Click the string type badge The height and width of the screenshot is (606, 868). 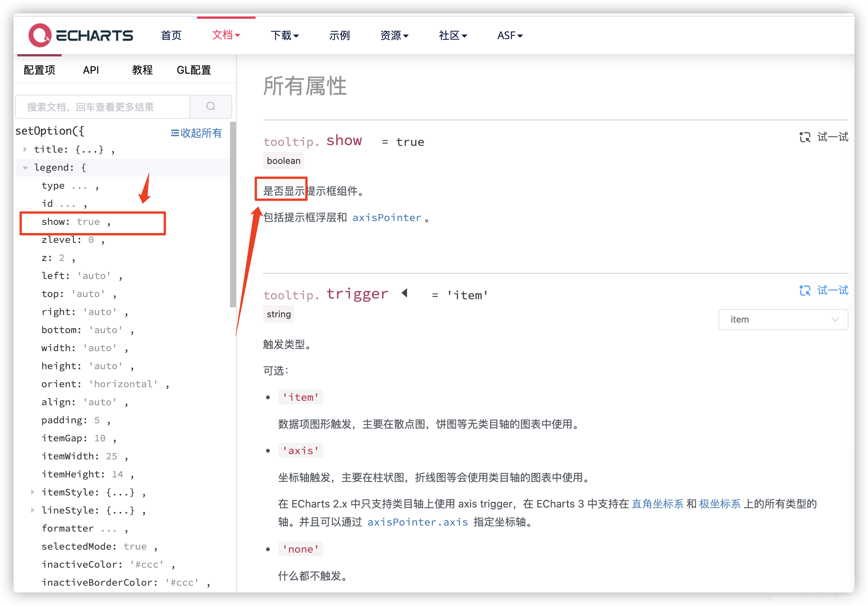[x=278, y=314]
